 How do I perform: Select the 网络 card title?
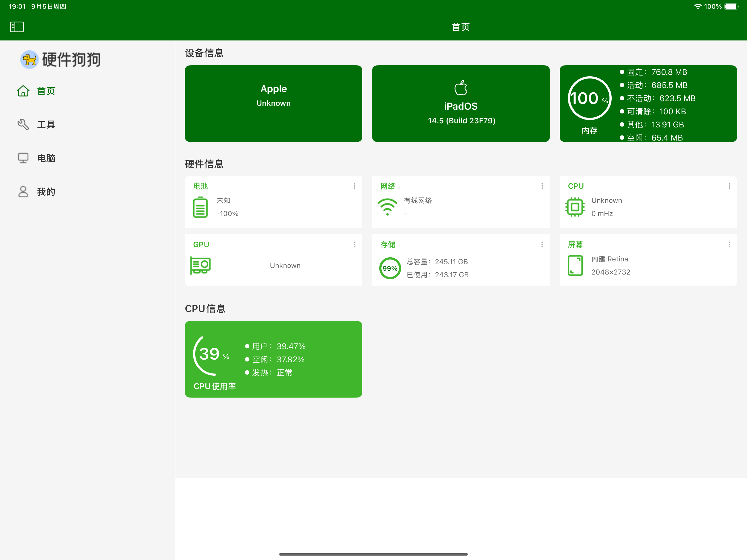click(388, 186)
